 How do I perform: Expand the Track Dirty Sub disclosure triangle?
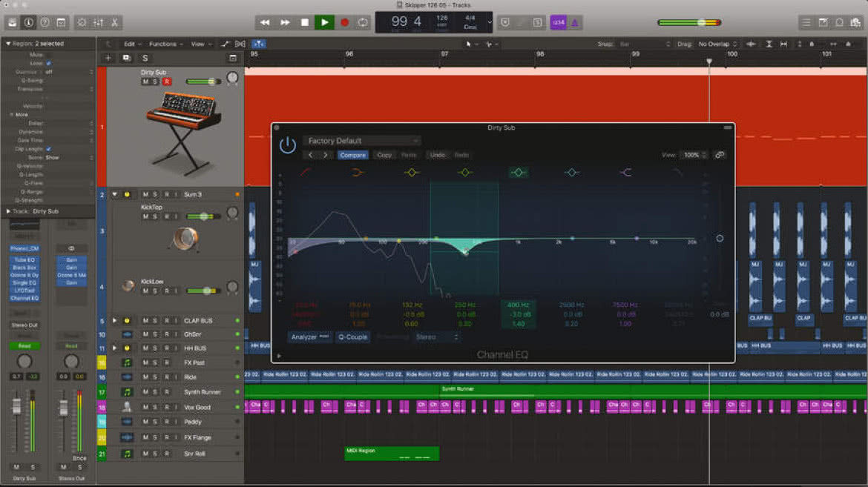pyautogui.click(x=8, y=211)
